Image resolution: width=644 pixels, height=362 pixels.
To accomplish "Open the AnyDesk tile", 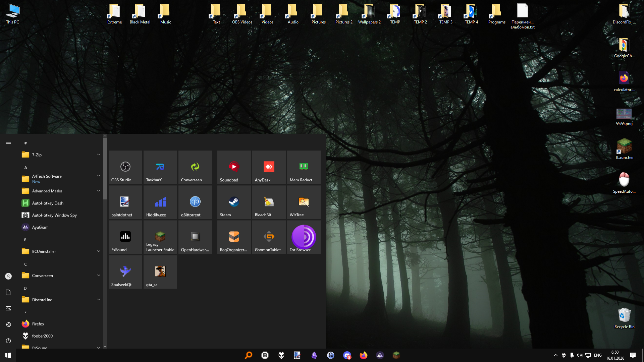I will click(269, 167).
